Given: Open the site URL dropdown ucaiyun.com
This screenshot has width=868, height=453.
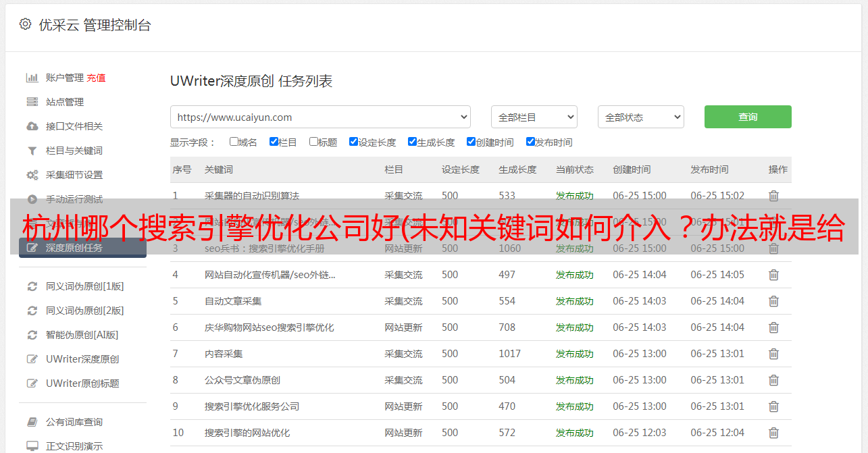Looking at the screenshot, I should coord(320,117).
